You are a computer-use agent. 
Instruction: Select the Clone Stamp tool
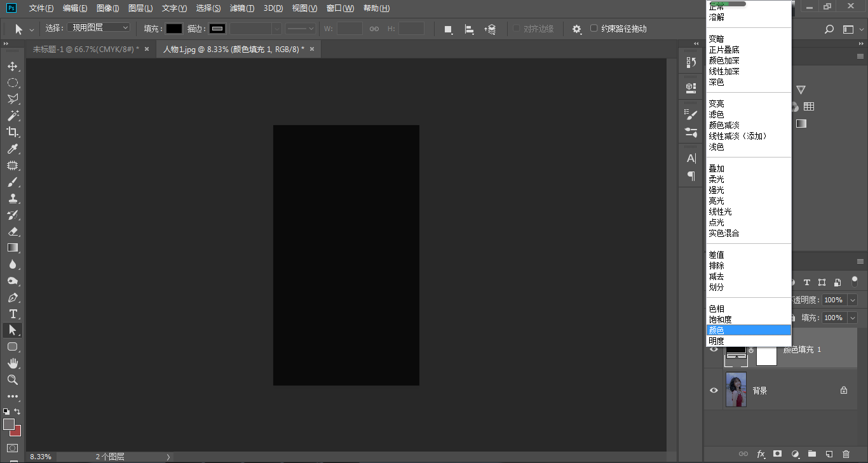(13, 198)
